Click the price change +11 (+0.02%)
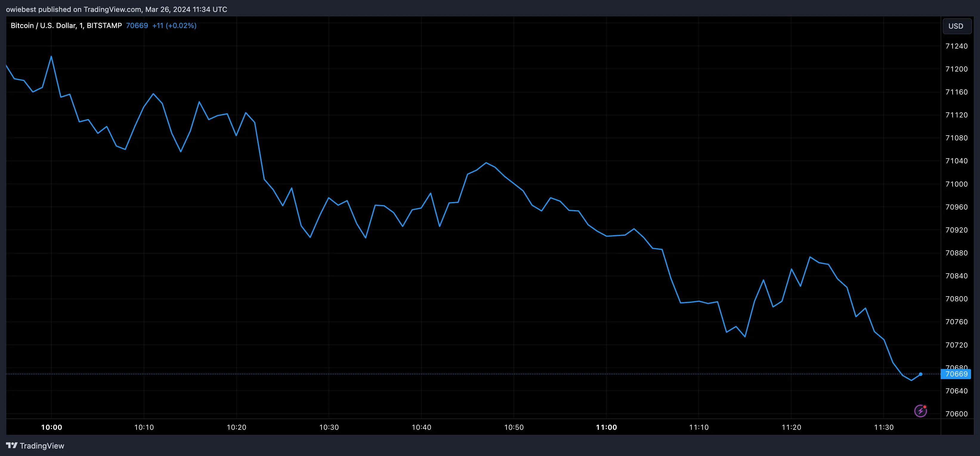The image size is (980, 456). point(174,25)
